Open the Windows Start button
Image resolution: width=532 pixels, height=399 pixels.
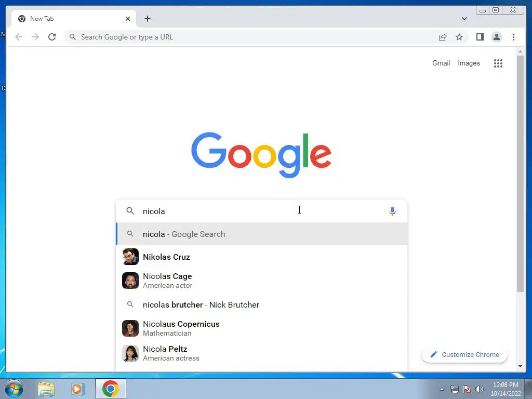click(14, 389)
